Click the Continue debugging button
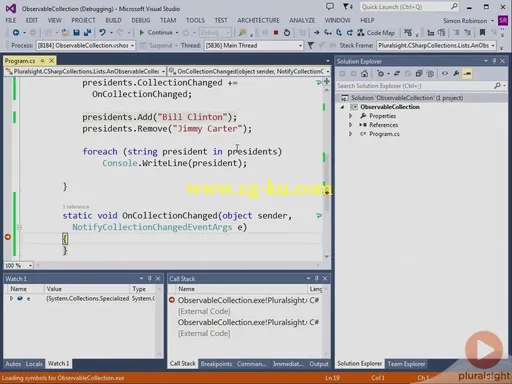The height and width of the screenshot is (384, 512). pyautogui.click(x=156, y=33)
